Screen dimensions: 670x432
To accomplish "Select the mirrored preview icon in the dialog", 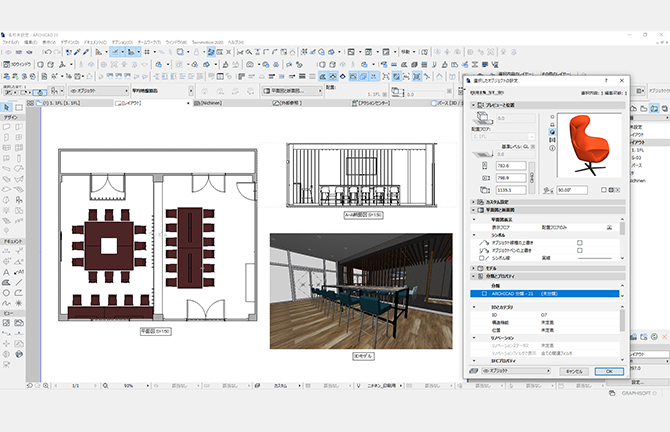I will 552,140.
